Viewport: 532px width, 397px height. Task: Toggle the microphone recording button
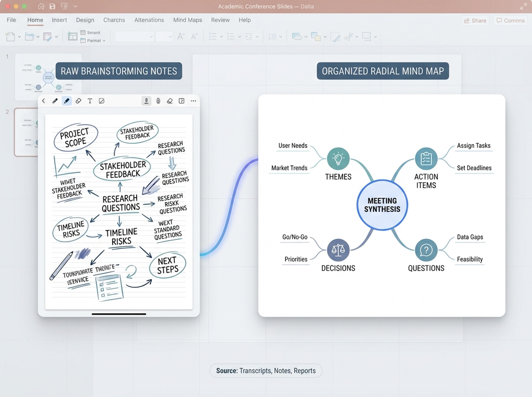(146, 101)
